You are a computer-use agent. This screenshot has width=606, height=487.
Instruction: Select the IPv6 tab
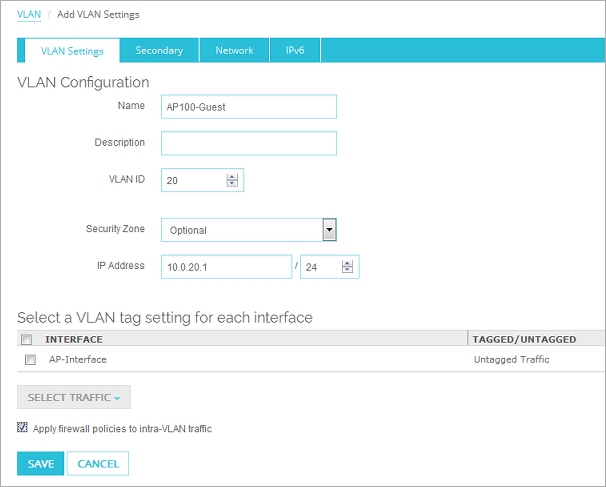pos(296,51)
